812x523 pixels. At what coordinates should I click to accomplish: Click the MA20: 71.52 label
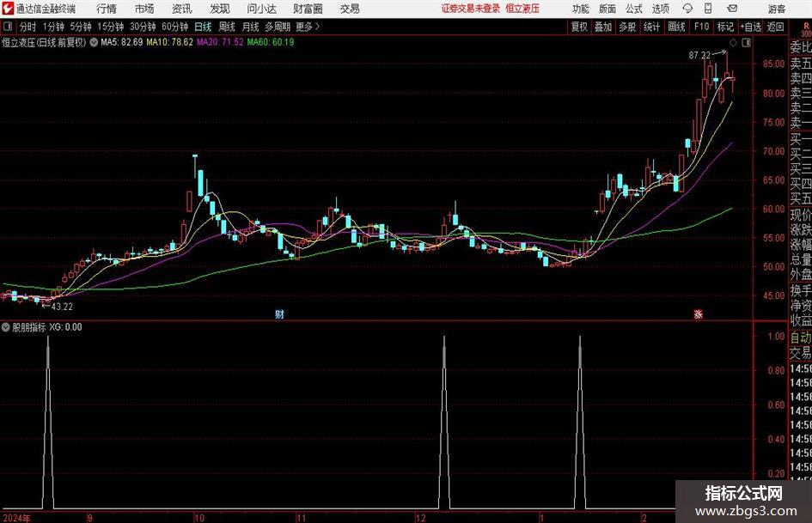(x=220, y=42)
